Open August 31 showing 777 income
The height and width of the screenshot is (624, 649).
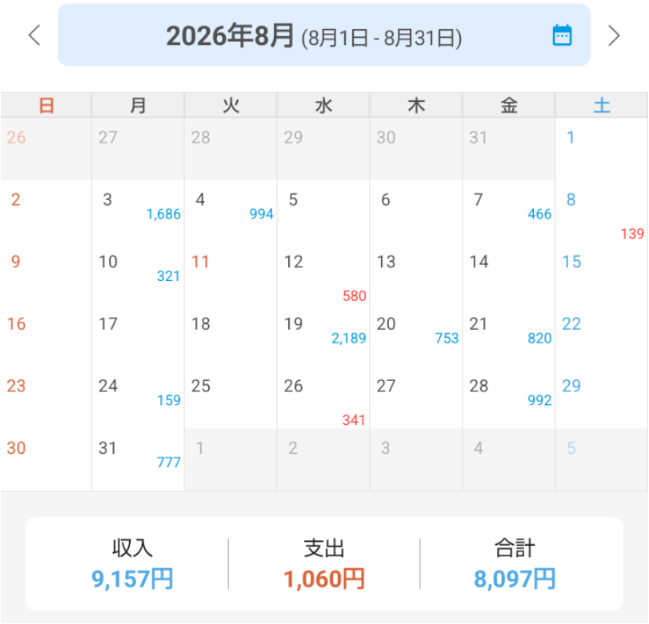(138, 460)
